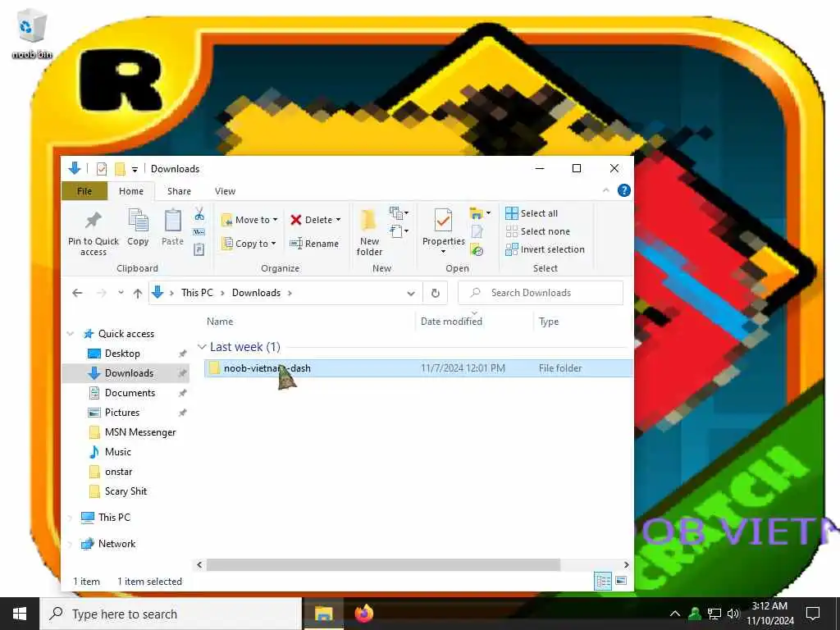The image size is (840, 630).
Task: Open the Open button dropdown arrow
Action: pos(489,213)
